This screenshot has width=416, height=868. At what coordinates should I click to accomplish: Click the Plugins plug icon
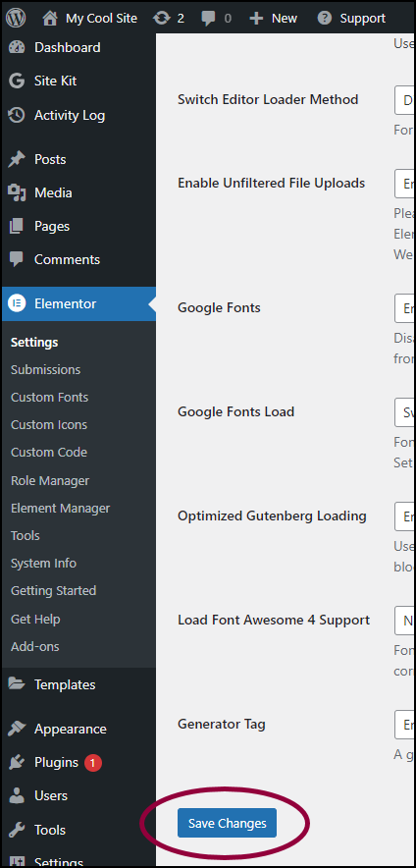[x=17, y=762]
